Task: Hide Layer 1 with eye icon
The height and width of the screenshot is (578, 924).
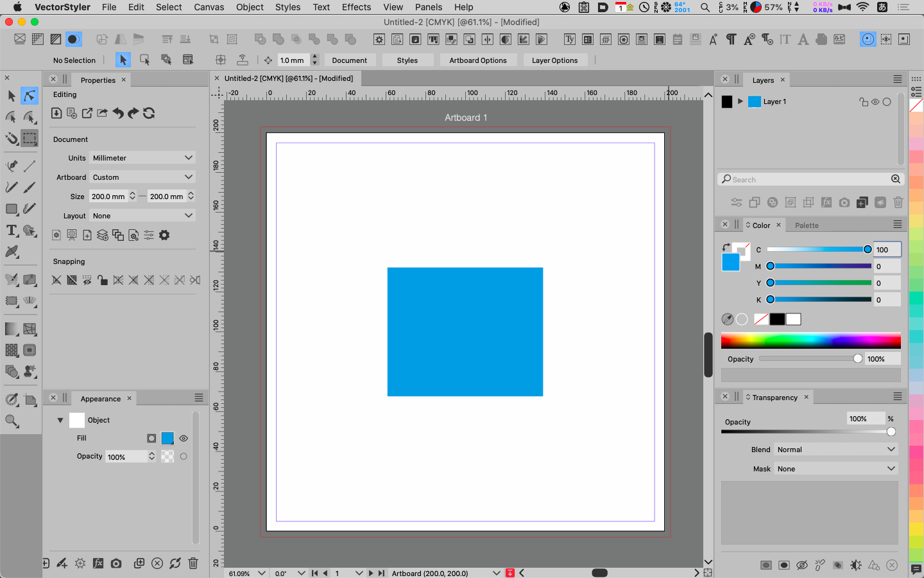Action: click(x=875, y=101)
